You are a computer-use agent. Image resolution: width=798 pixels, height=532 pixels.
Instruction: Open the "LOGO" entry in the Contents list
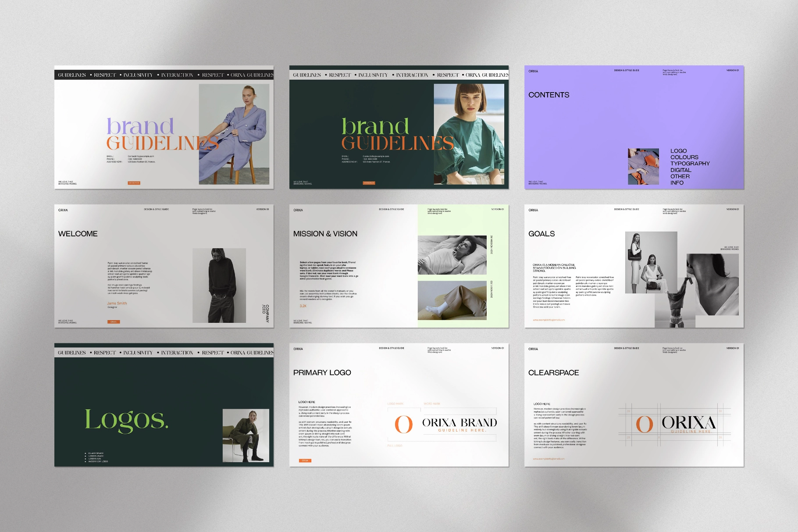tap(678, 150)
